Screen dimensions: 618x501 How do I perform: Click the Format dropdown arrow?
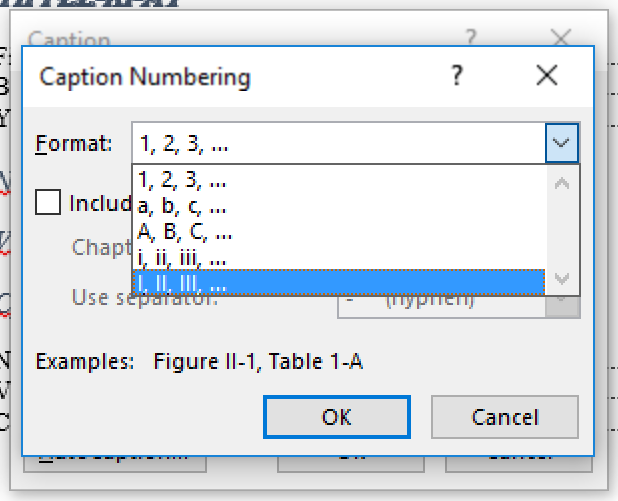pos(562,143)
